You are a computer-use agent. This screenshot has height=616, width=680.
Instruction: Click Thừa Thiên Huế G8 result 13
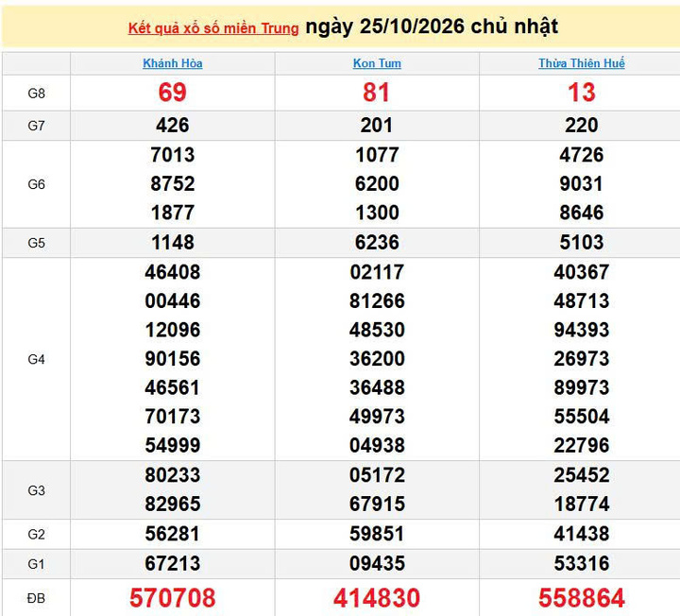pyautogui.click(x=582, y=93)
